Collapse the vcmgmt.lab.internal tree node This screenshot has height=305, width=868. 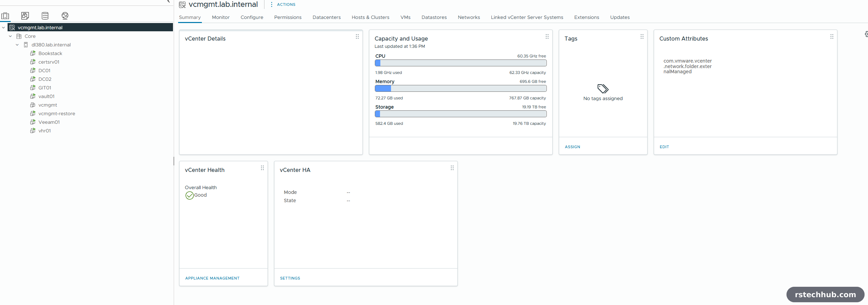click(3, 28)
